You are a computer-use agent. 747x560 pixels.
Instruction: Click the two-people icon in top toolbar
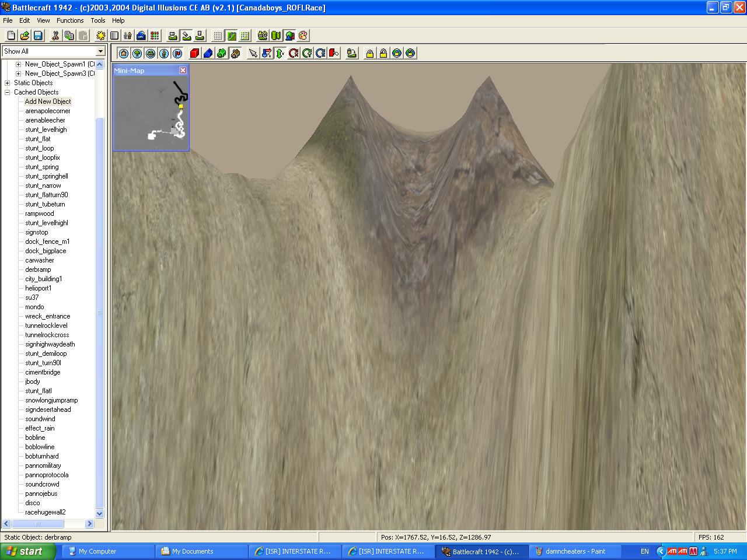point(128,36)
